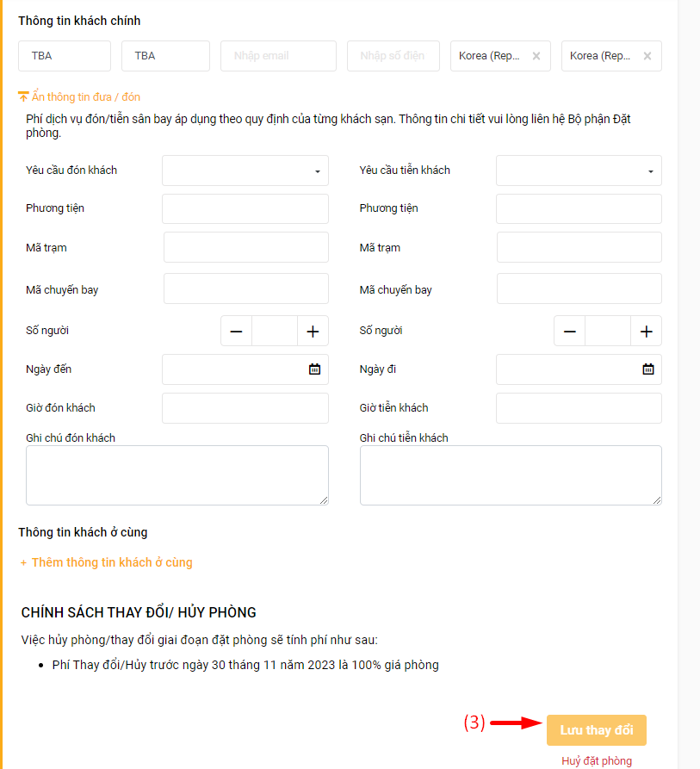Increase pickup Số người with plus button
The height and width of the screenshot is (769, 700).
click(313, 331)
